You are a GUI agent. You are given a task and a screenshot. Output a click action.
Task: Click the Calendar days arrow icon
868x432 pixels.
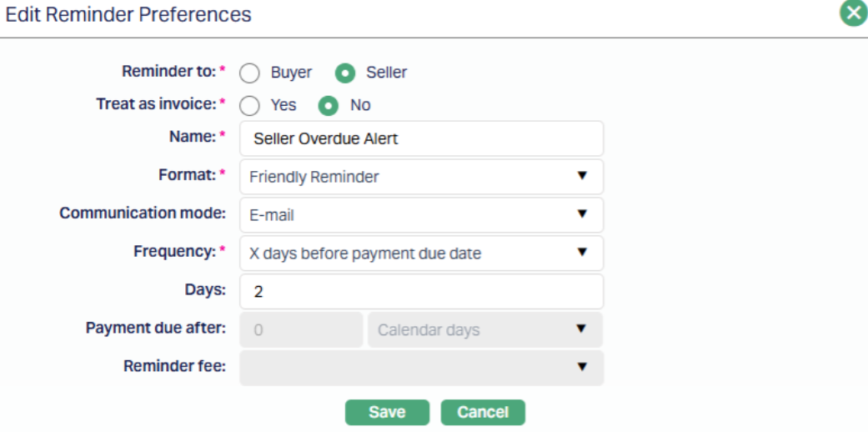[x=582, y=329]
